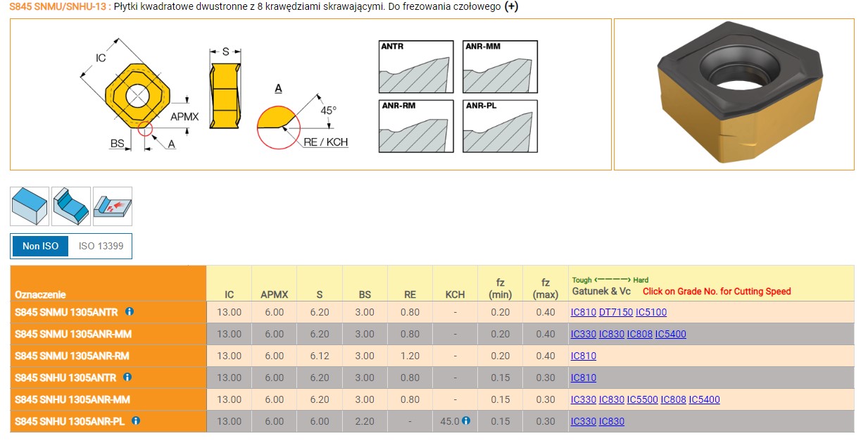Click the chamfer milling application icon
The width and height of the screenshot is (868, 448).
point(71,206)
